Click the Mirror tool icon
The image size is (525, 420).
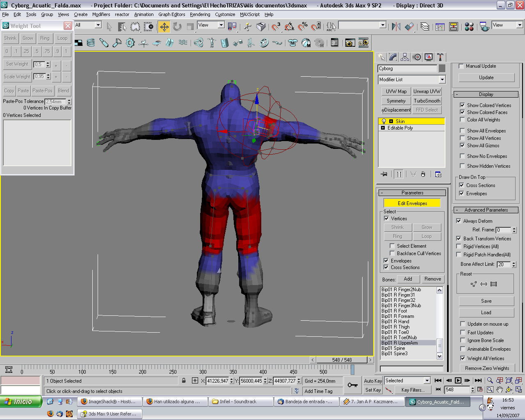[396, 27]
